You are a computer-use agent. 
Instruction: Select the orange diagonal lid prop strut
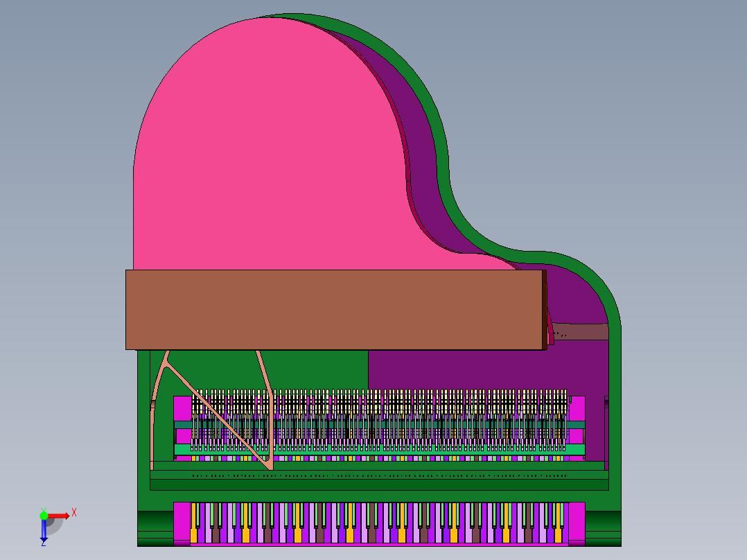[217, 416]
